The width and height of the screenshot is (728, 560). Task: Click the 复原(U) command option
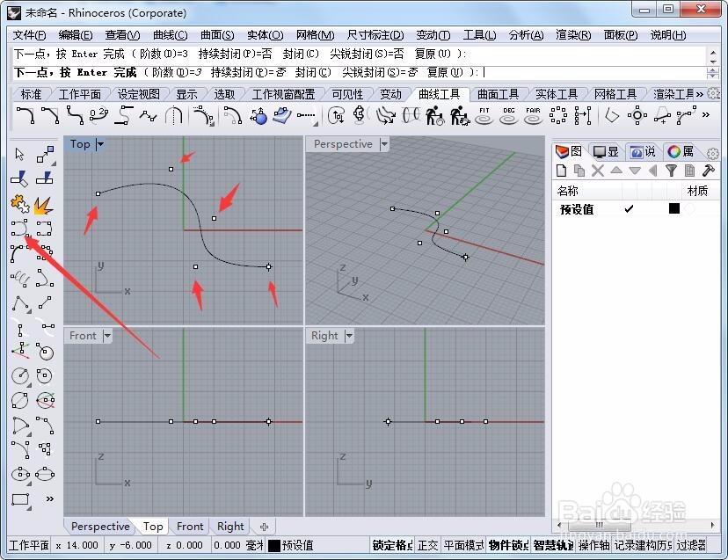(x=445, y=72)
